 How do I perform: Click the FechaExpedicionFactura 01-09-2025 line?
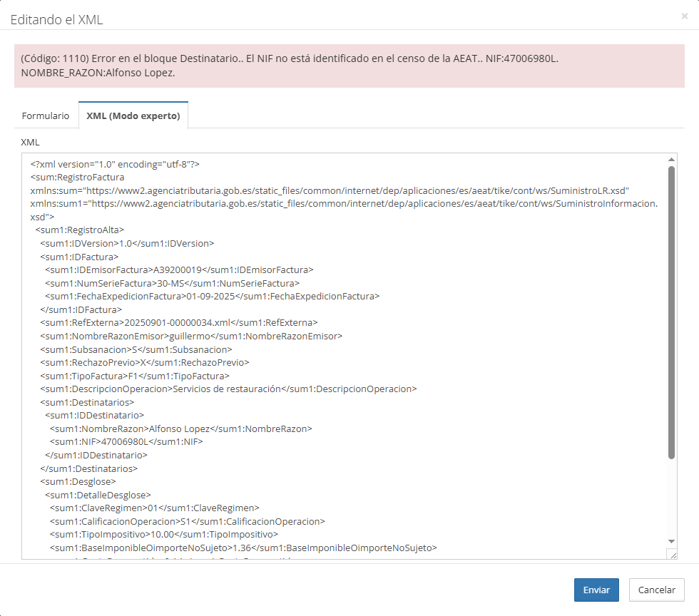[x=213, y=296]
